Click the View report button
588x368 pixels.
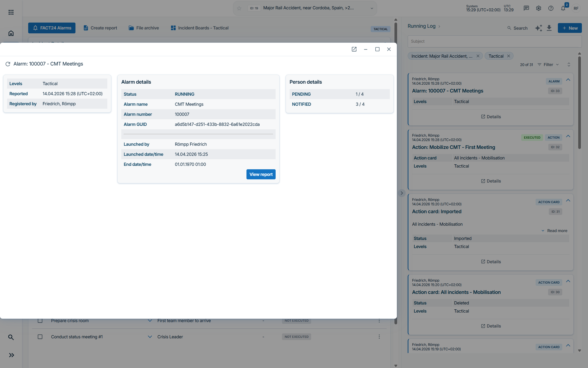261,174
